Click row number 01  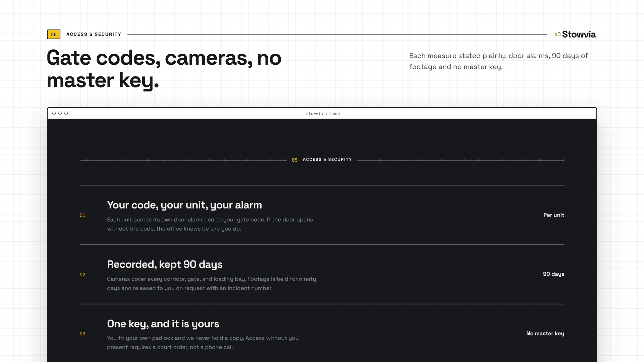tap(83, 215)
